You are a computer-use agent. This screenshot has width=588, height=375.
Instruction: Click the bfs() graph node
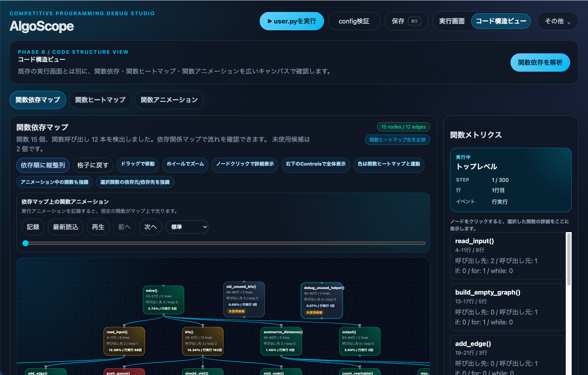pyautogui.click(x=203, y=342)
